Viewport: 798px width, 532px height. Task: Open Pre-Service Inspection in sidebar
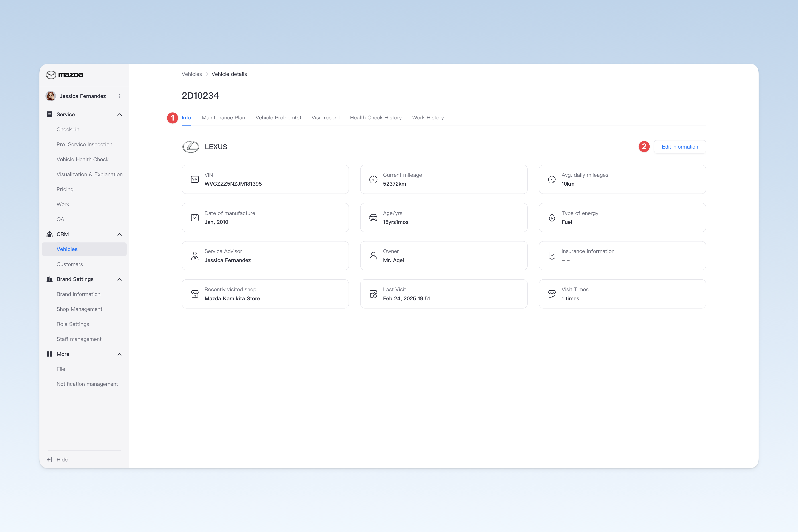tap(85, 145)
